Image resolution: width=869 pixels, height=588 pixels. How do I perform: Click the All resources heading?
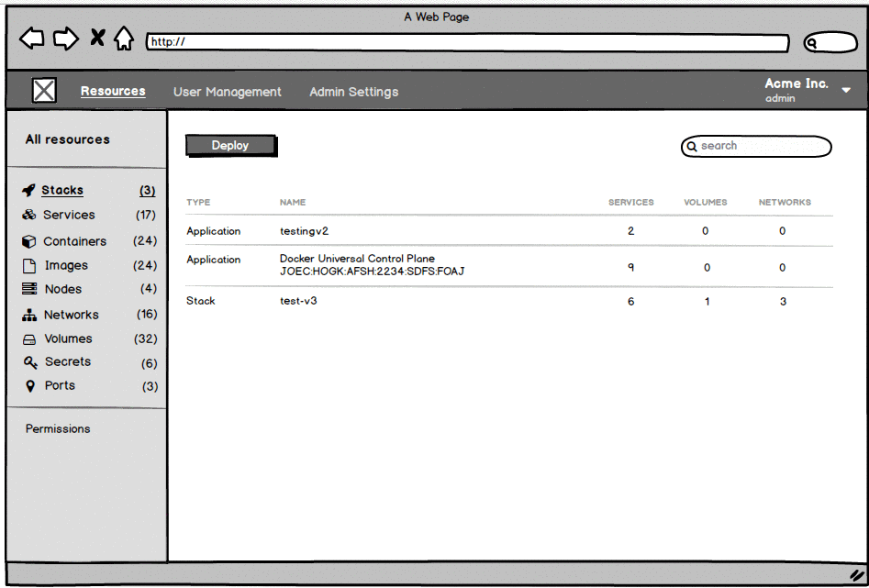tap(68, 139)
